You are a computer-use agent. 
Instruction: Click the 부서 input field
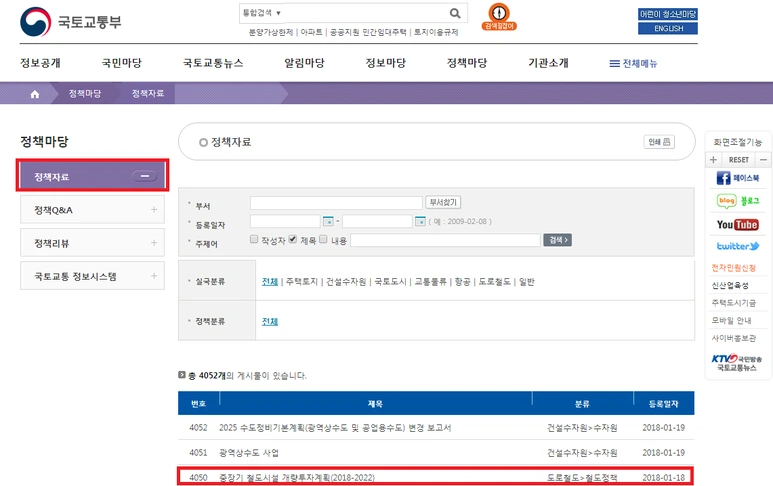tap(336, 203)
